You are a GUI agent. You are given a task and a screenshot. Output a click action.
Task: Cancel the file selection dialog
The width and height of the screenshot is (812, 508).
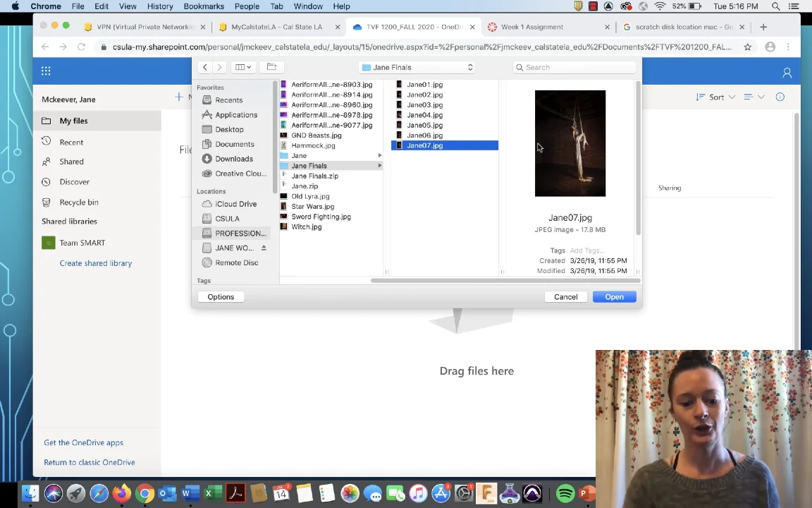pyautogui.click(x=565, y=296)
